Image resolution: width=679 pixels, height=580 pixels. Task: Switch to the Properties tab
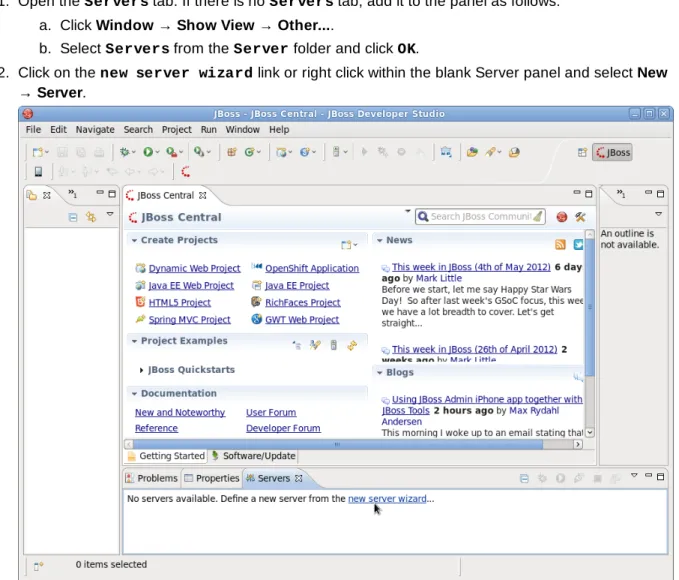pyautogui.click(x=211, y=478)
